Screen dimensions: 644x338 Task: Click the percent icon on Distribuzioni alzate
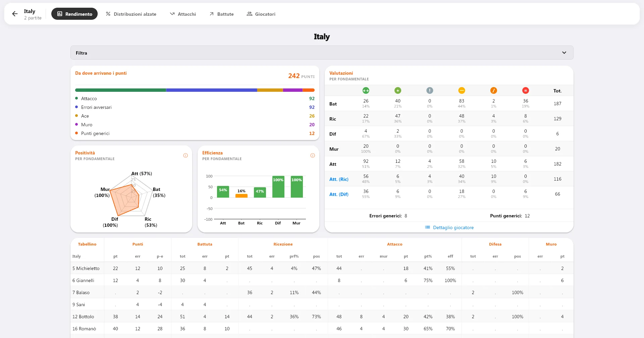coord(108,14)
